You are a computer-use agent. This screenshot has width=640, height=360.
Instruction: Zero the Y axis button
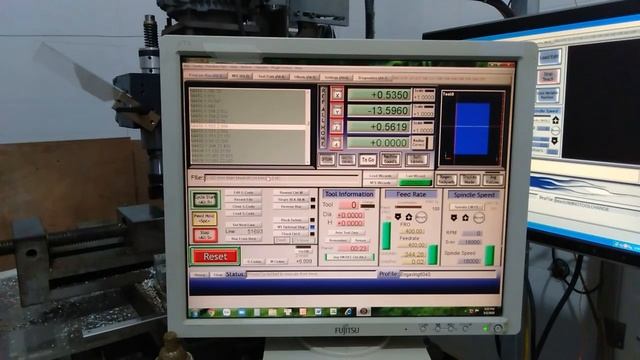pyautogui.click(x=337, y=111)
